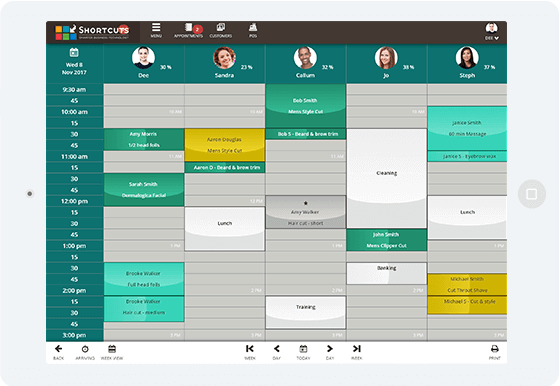The height and width of the screenshot is (386, 560).
Task: Click Jo's 38 % utilization value
Action: pyautogui.click(x=408, y=67)
